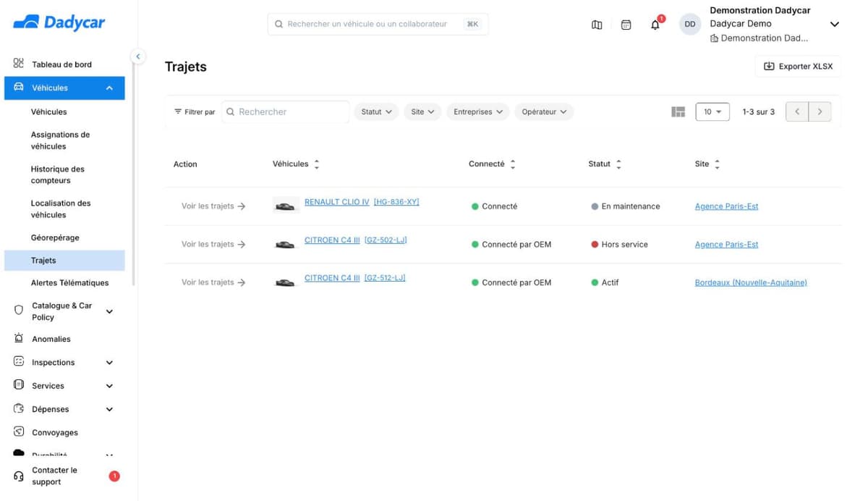View trips for the GZ-512-LJ row

[213, 282]
